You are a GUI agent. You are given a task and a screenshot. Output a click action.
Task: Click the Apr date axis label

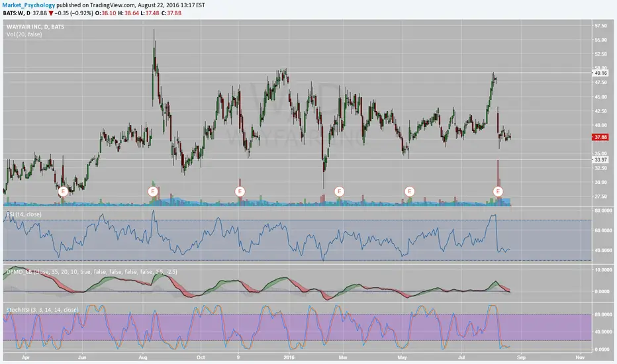(x=26, y=357)
